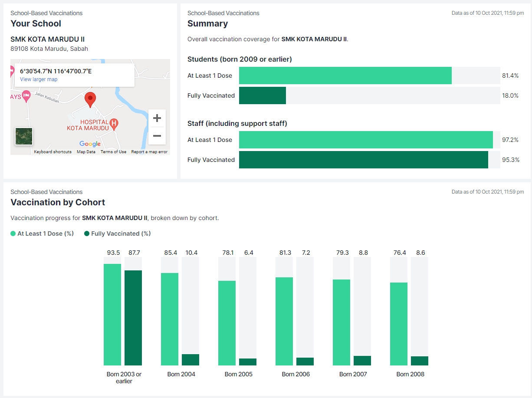Click the 'Vaccination by Cohort' heading

[58, 202]
